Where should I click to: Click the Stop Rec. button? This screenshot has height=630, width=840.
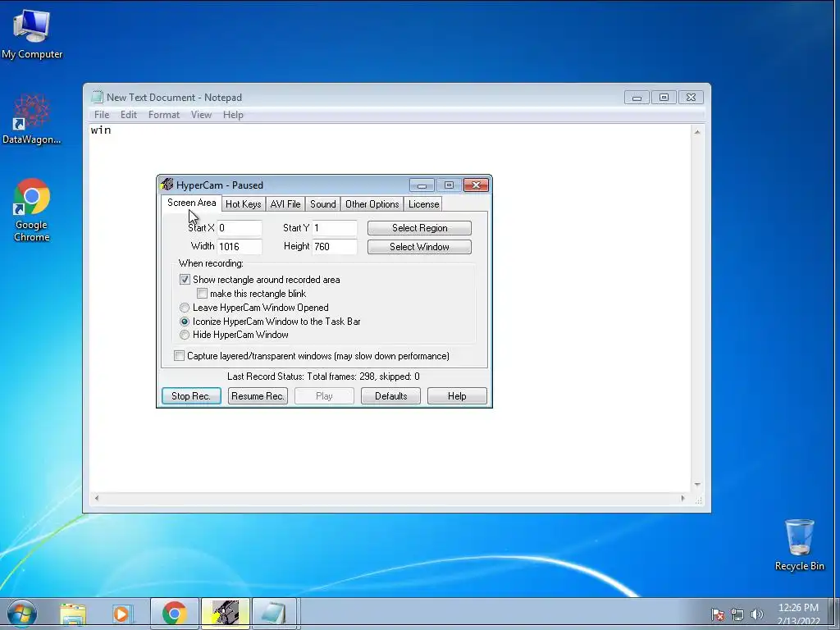pyautogui.click(x=191, y=396)
